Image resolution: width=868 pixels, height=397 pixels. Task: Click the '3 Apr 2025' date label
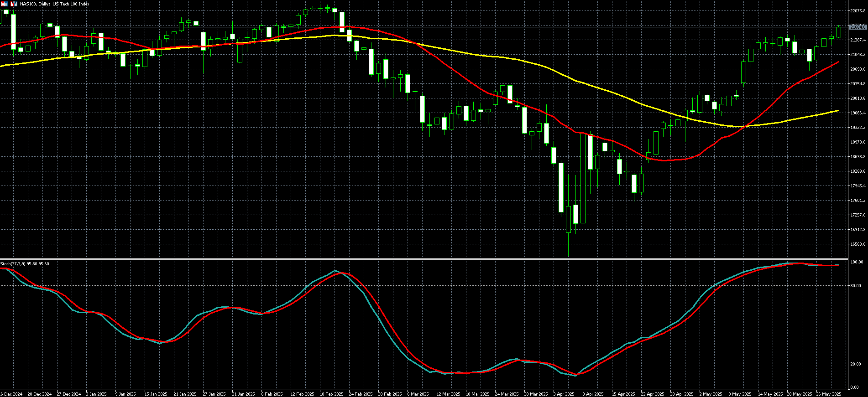pos(564,394)
